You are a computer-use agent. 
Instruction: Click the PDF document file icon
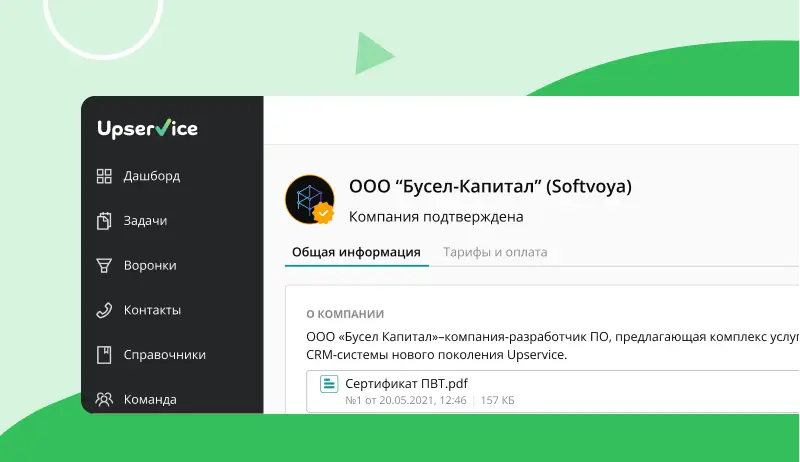point(329,384)
